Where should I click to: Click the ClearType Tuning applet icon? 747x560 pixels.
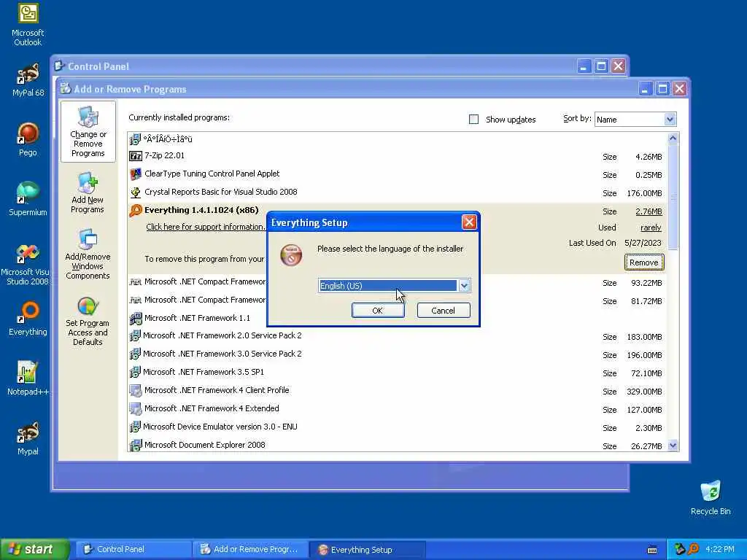point(136,174)
